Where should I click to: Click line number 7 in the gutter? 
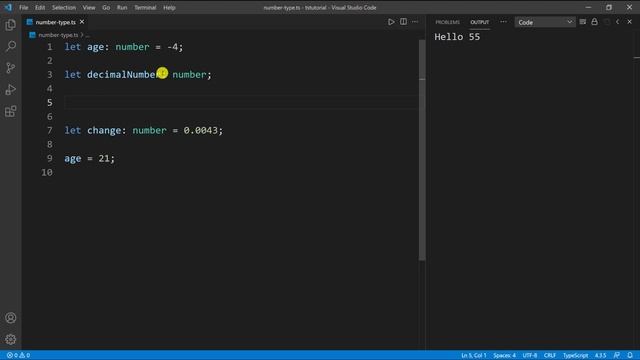click(49, 130)
